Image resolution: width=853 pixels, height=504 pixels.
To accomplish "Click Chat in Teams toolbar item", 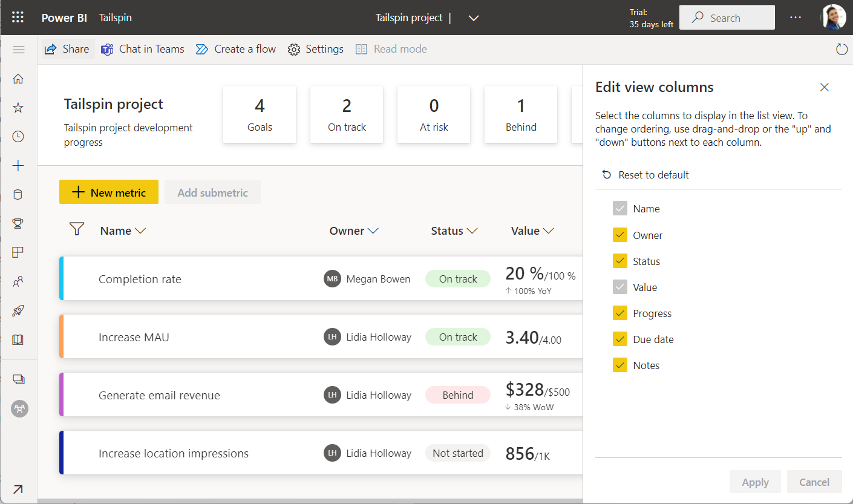I will click(143, 49).
